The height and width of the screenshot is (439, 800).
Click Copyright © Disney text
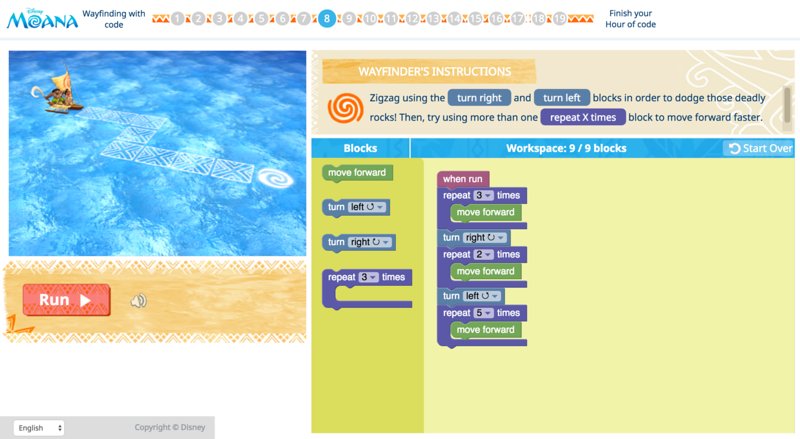coord(170,427)
